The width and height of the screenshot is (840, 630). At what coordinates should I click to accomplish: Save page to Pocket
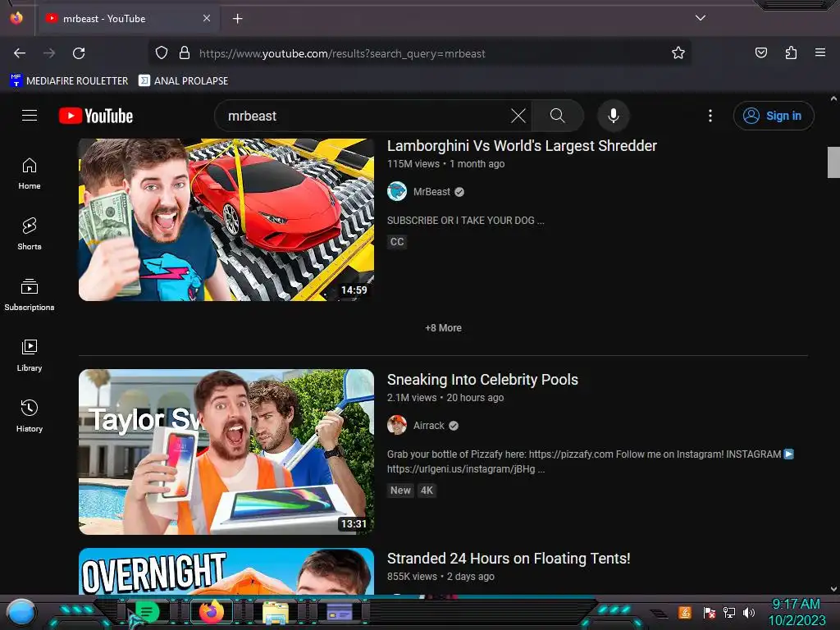pos(760,52)
